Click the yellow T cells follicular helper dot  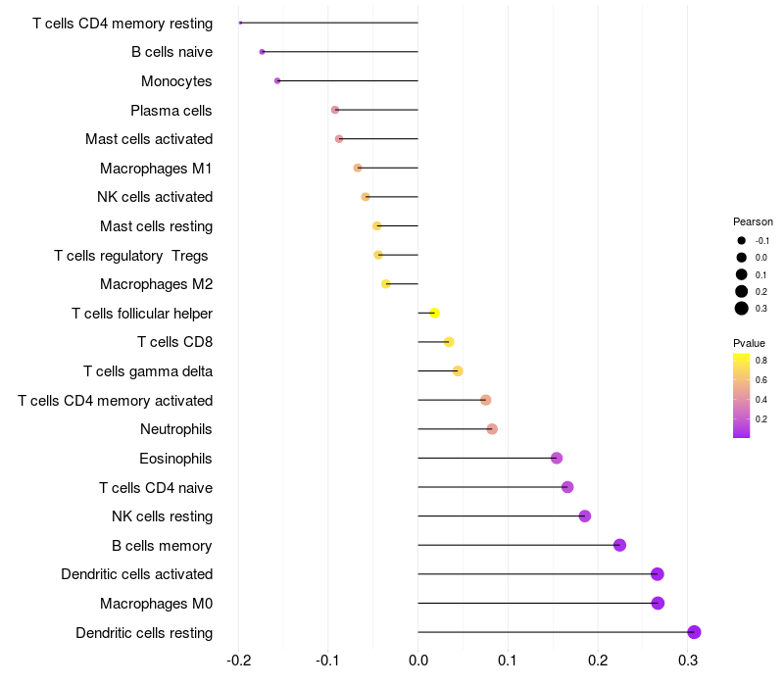click(x=434, y=313)
